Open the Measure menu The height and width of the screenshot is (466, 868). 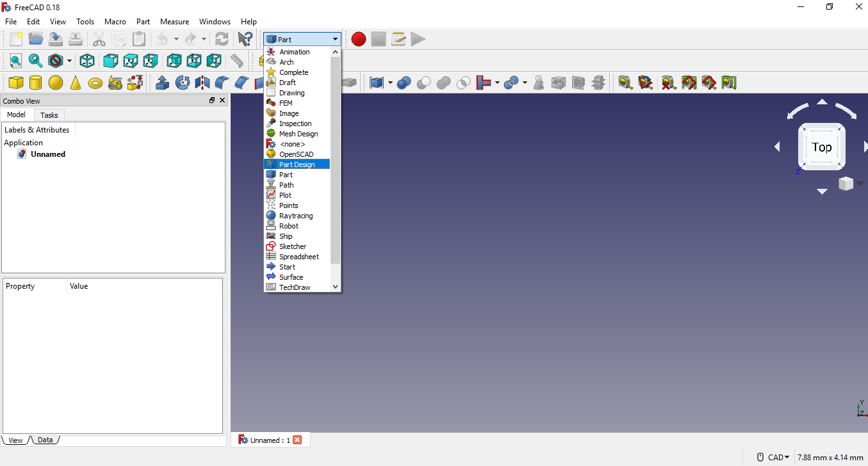point(174,21)
